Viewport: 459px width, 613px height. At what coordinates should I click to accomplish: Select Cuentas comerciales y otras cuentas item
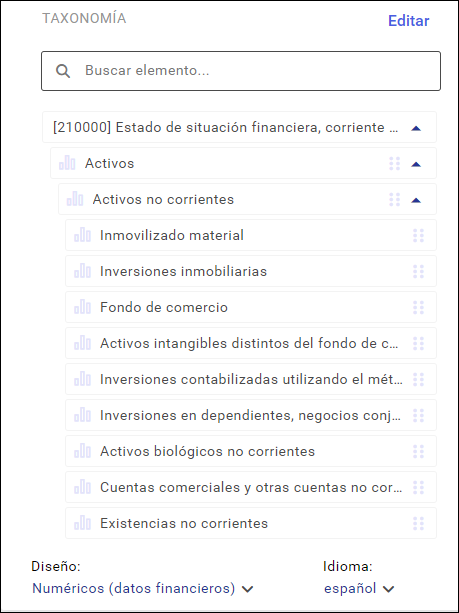(x=251, y=487)
